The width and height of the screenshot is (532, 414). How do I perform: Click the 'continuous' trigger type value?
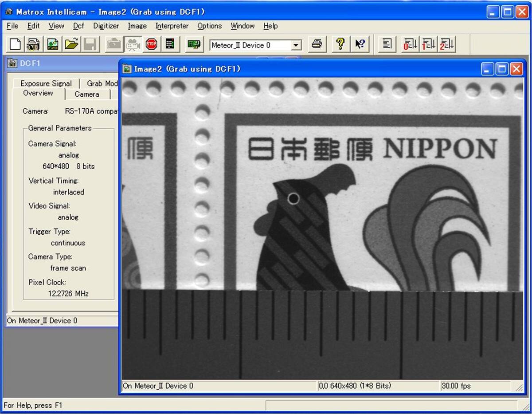point(68,243)
